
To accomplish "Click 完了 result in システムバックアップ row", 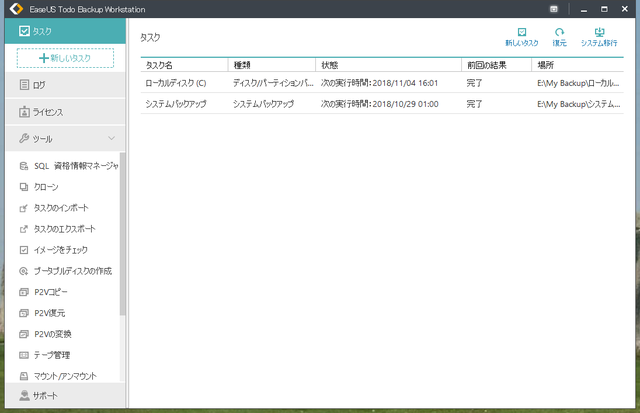I will (x=474, y=104).
